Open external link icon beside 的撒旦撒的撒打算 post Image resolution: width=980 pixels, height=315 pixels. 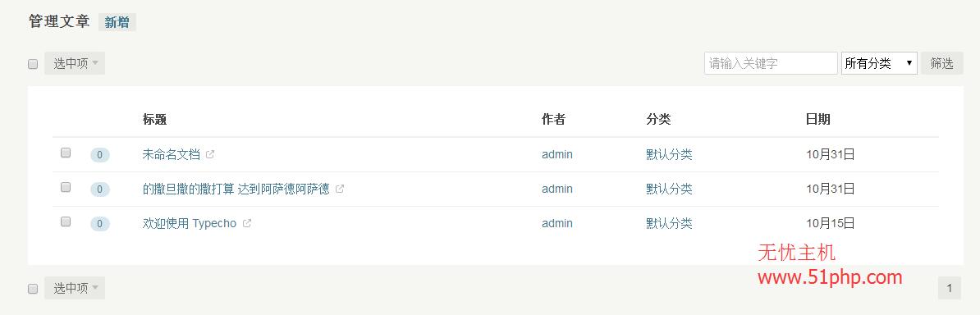[339, 189]
